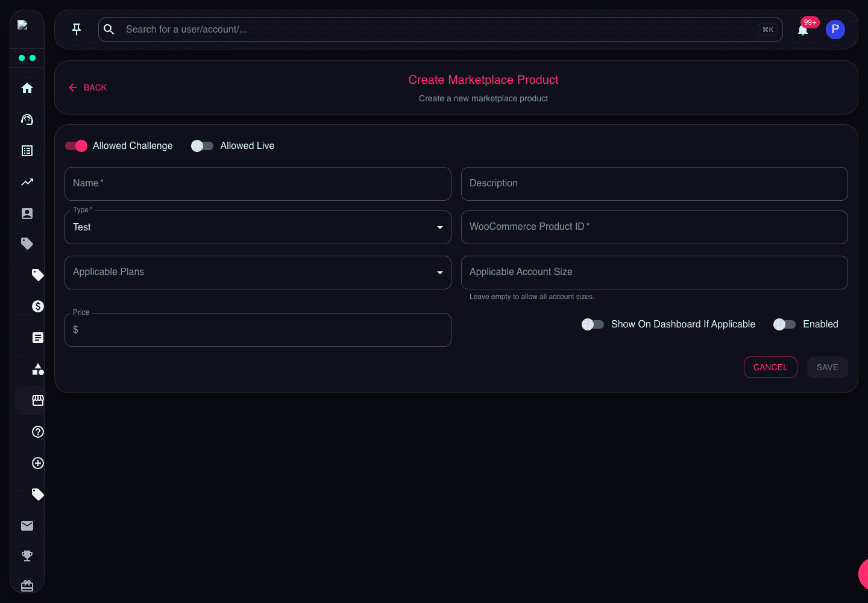Open the Type dropdown showing Test
The image size is (868, 603).
[258, 227]
